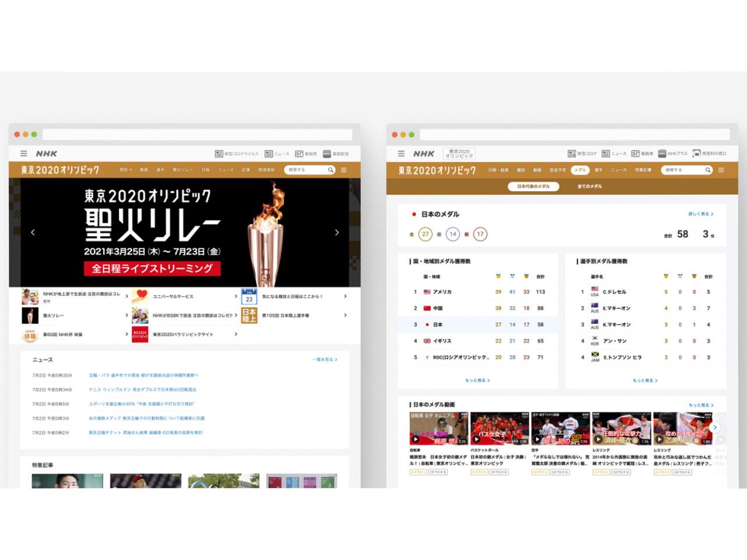Open NHKプラス using its icon in the right header
The image size is (747, 560).
pyautogui.click(x=661, y=153)
